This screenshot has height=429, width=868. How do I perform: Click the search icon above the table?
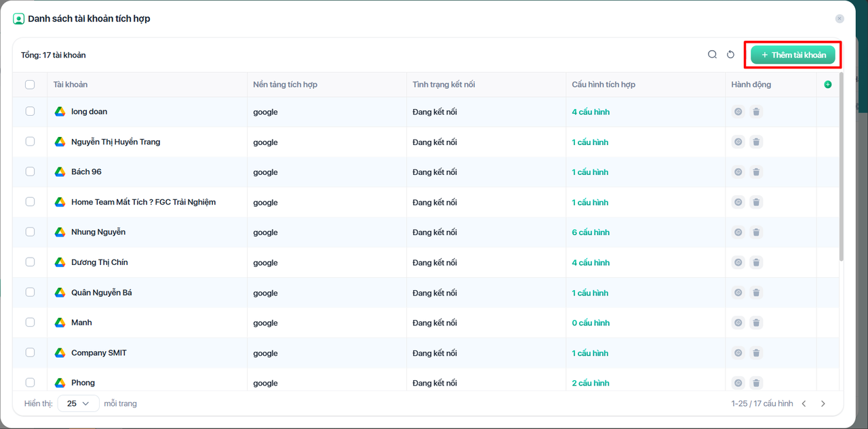click(x=712, y=55)
